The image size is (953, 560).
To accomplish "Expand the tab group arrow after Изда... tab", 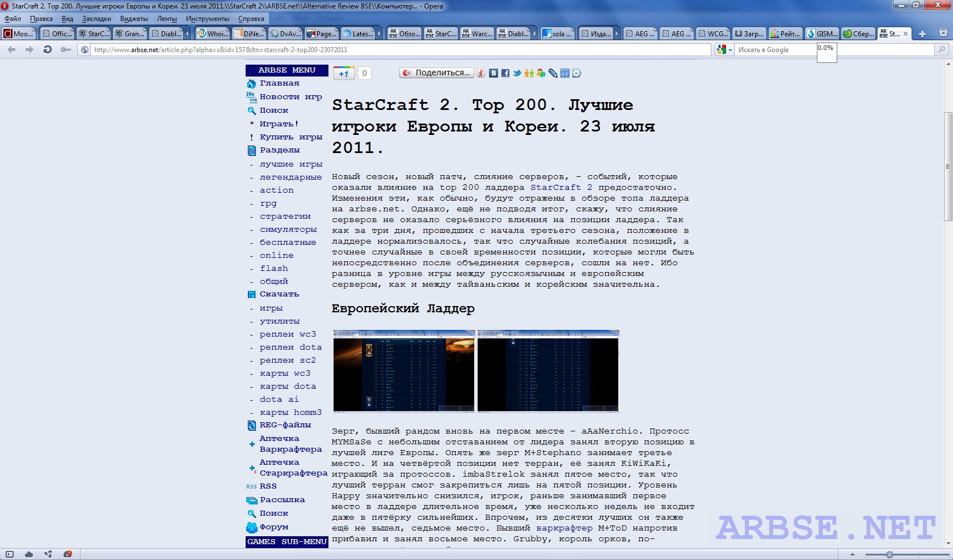I will pos(617,34).
